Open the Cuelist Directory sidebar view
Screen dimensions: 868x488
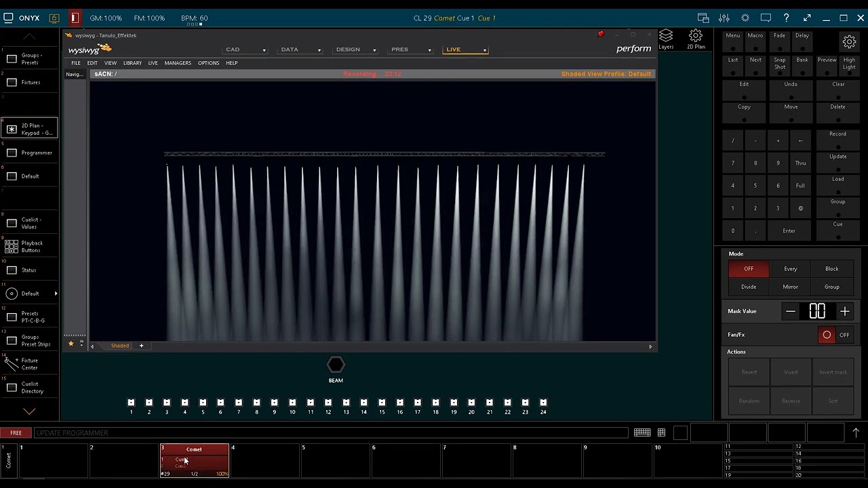coord(29,388)
